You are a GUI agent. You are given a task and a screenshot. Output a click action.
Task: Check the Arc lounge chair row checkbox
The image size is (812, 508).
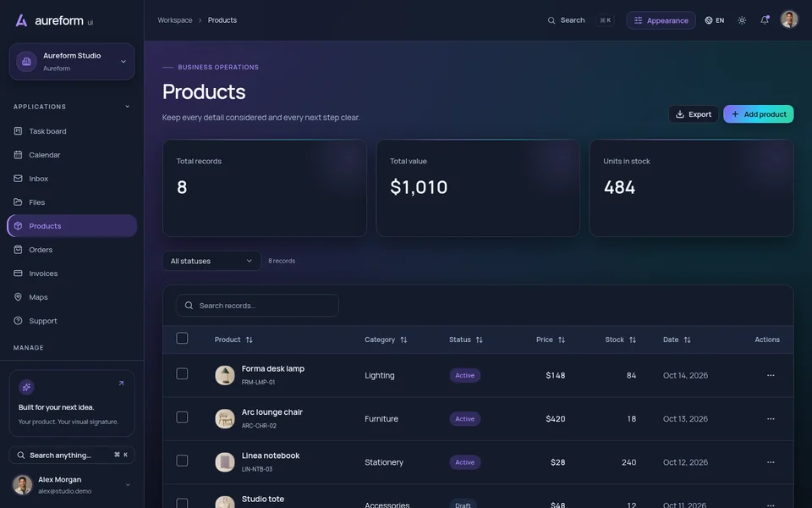[x=183, y=417]
